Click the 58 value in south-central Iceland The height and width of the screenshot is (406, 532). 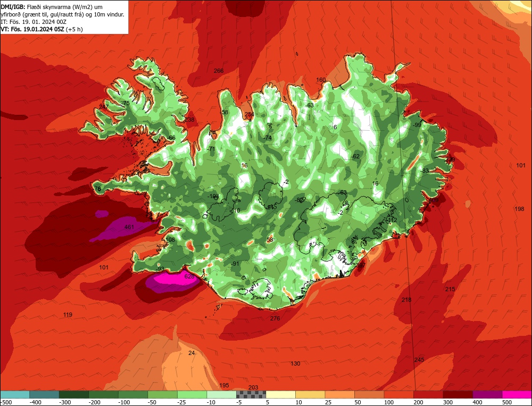click(270, 240)
